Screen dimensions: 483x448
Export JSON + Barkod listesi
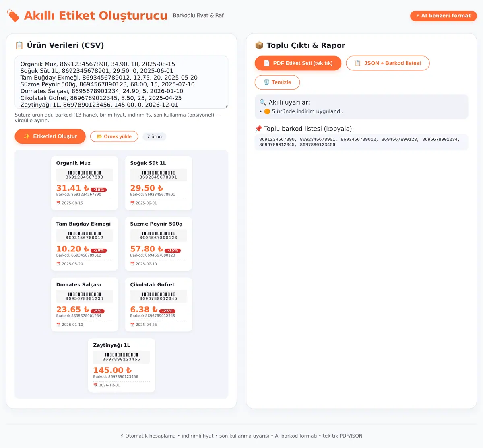pyautogui.click(x=388, y=63)
